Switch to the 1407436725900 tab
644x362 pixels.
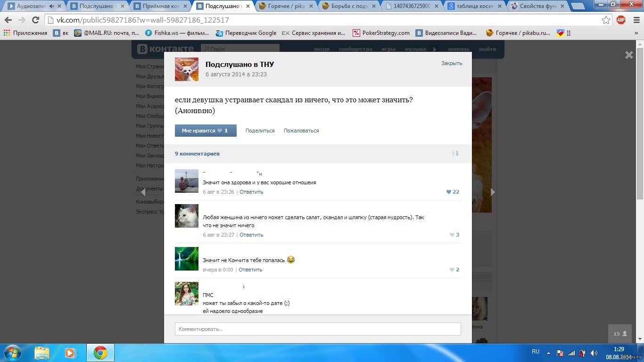[411, 7]
